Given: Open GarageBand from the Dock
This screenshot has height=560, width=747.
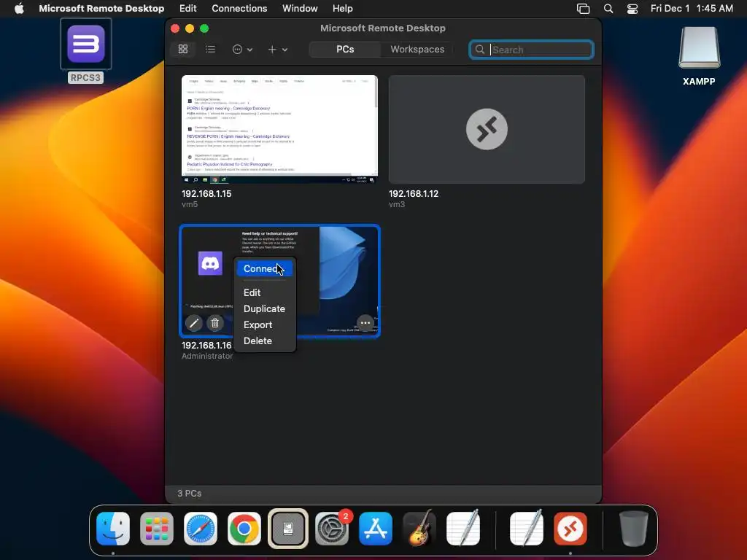Looking at the screenshot, I should (419, 529).
